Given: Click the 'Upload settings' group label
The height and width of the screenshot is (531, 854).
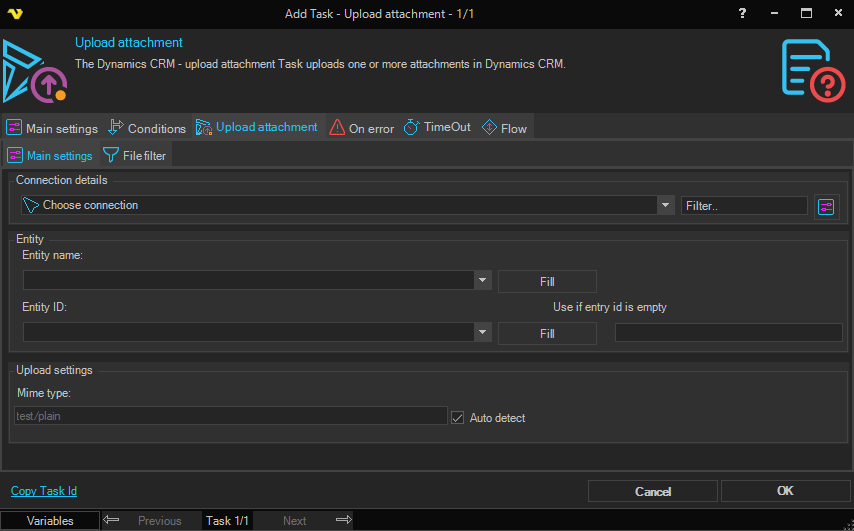Looking at the screenshot, I should click(54, 370).
